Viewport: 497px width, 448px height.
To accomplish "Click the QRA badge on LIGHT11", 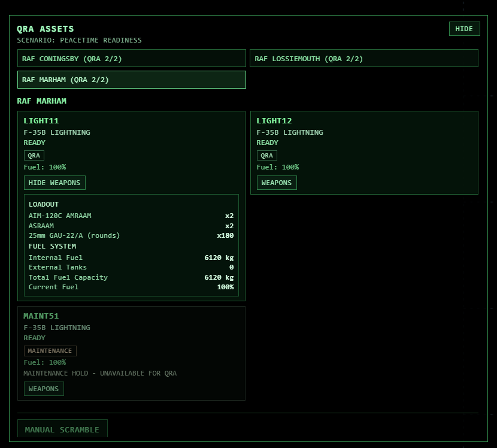I will [34, 155].
